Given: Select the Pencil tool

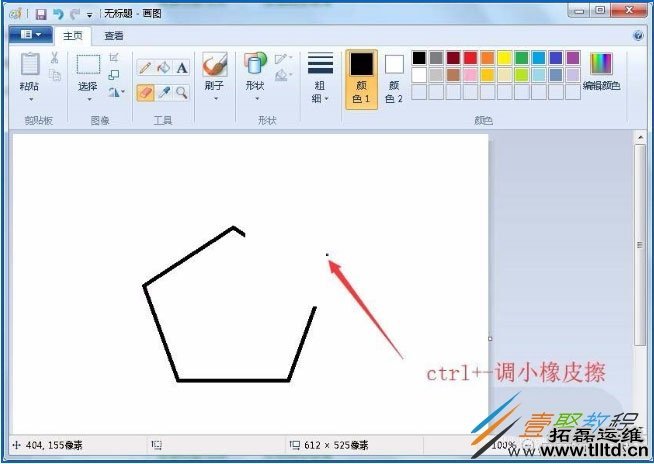Looking at the screenshot, I should (x=145, y=68).
